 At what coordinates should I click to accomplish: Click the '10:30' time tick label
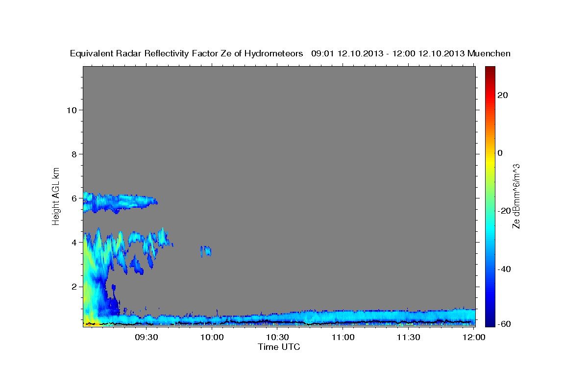pos(277,337)
